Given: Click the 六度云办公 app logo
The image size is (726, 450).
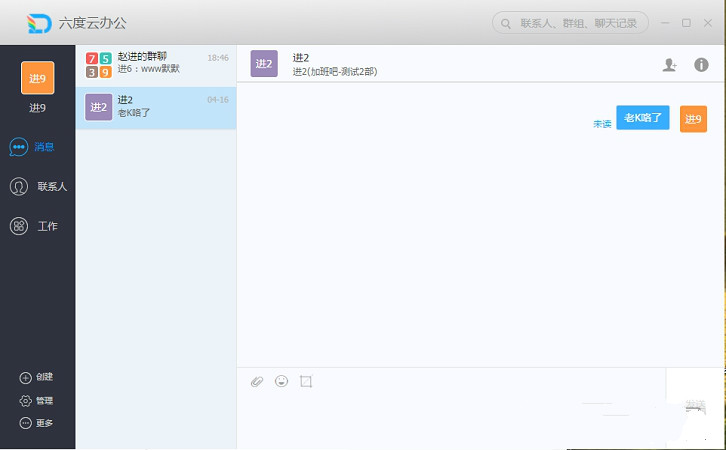Looking at the screenshot, I should coord(39,23).
